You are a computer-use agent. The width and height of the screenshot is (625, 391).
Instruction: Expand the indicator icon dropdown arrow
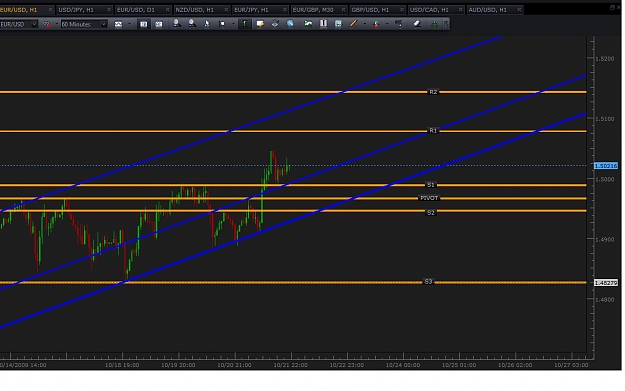click(x=387, y=24)
